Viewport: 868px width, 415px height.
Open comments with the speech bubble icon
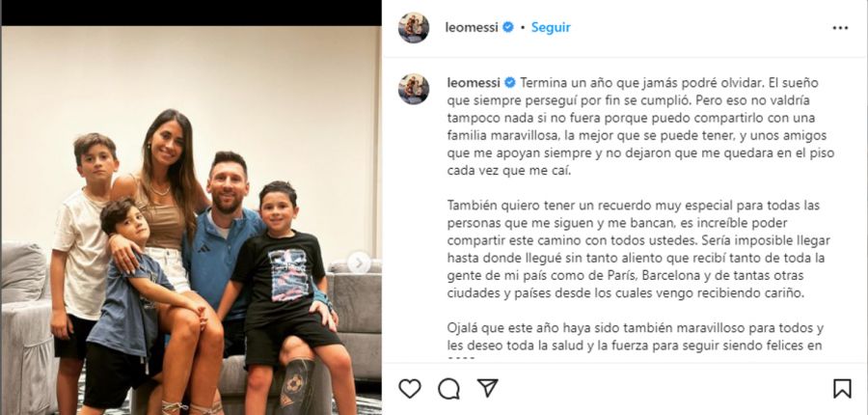coord(448,388)
